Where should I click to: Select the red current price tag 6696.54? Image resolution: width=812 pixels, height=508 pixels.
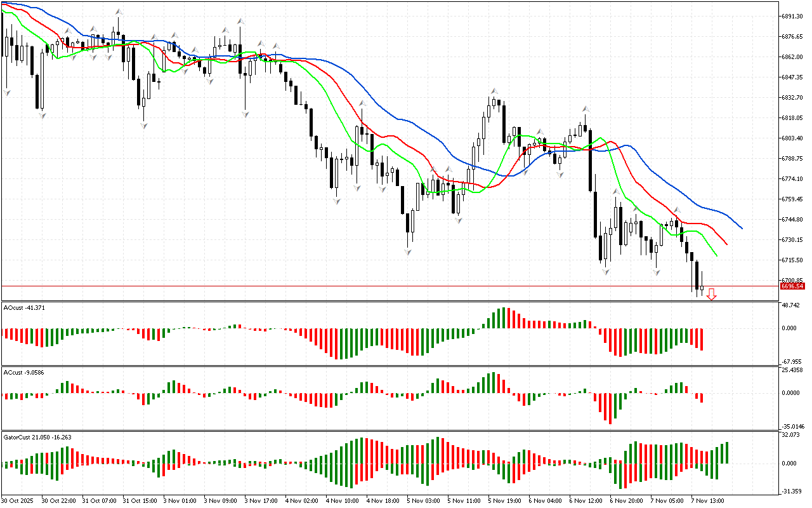click(793, 286)
